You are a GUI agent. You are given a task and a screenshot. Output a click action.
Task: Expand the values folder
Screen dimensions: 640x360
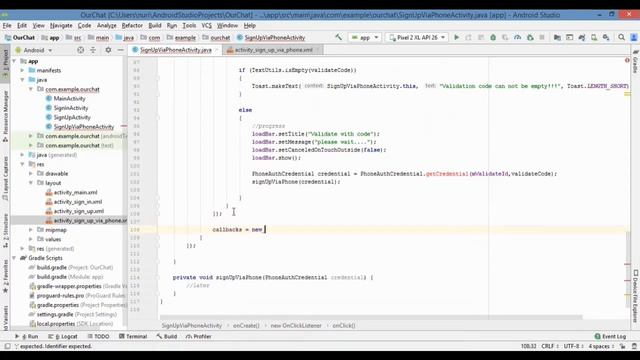[31, 239]
